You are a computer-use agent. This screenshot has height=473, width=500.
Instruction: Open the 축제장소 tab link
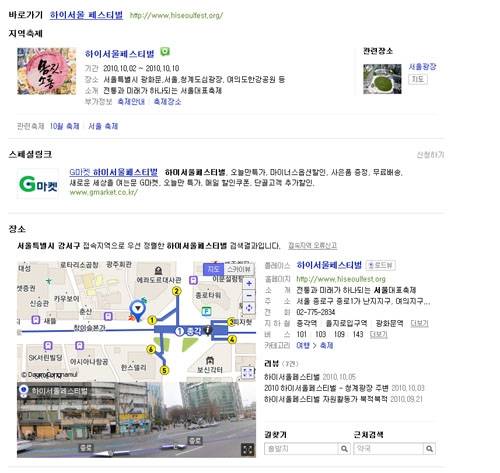[x=167, y=102]
